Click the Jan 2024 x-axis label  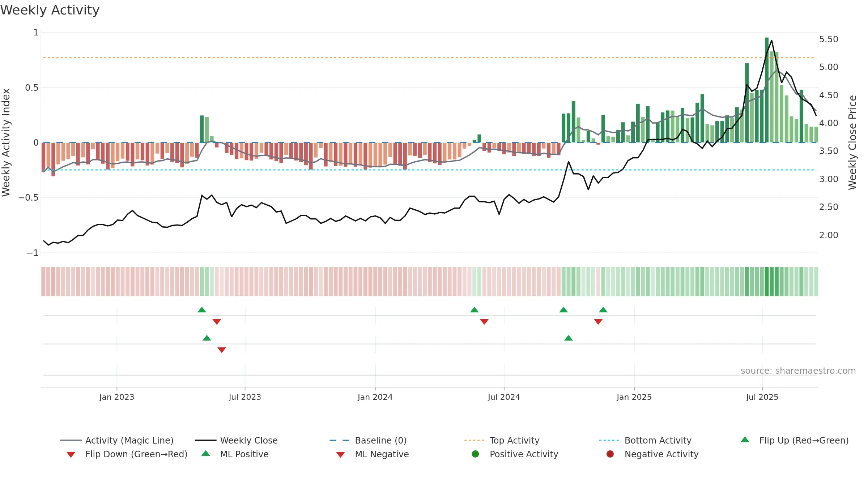pyautogui.click(x=375, y=397)
